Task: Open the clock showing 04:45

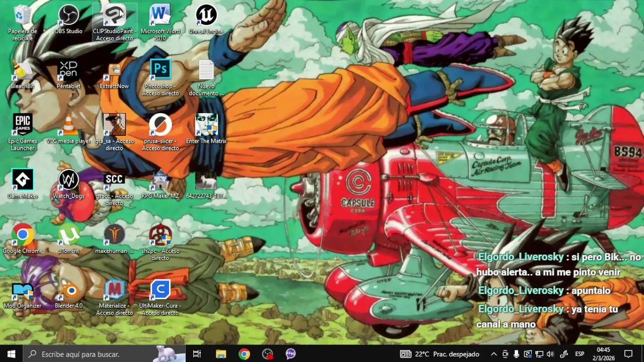Action: tap(603, 354)
